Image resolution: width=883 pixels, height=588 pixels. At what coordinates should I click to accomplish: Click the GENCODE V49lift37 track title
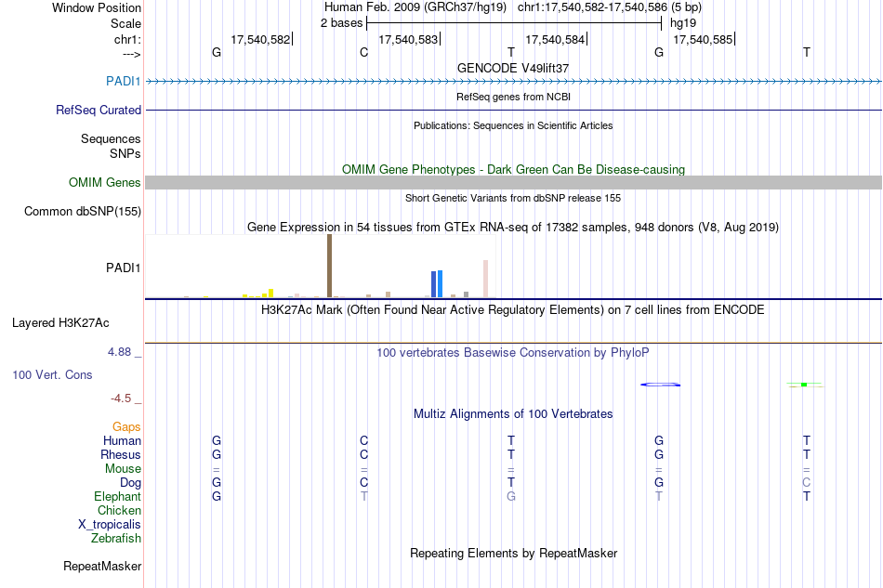click(513, 68)
